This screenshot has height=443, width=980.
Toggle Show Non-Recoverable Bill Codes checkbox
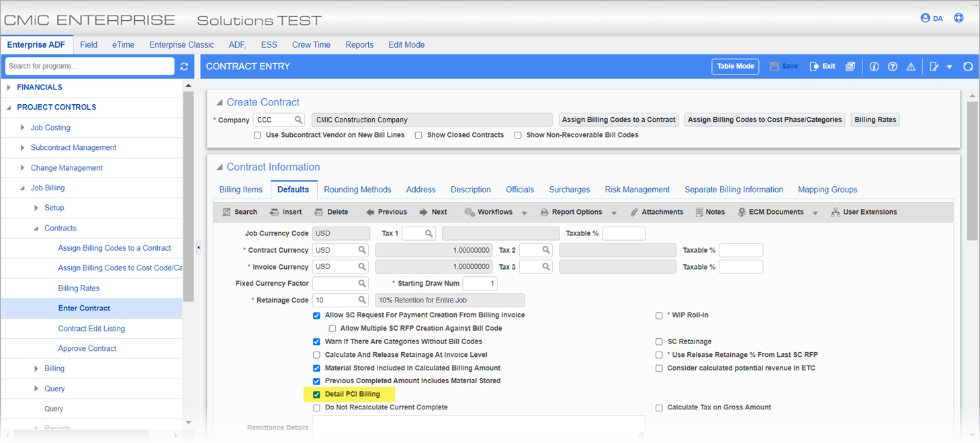pyautogui.click(x=518, y=135)
